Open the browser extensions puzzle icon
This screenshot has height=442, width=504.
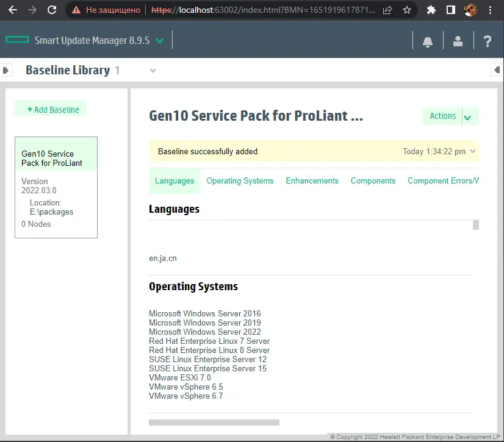[x=431, y=10]
